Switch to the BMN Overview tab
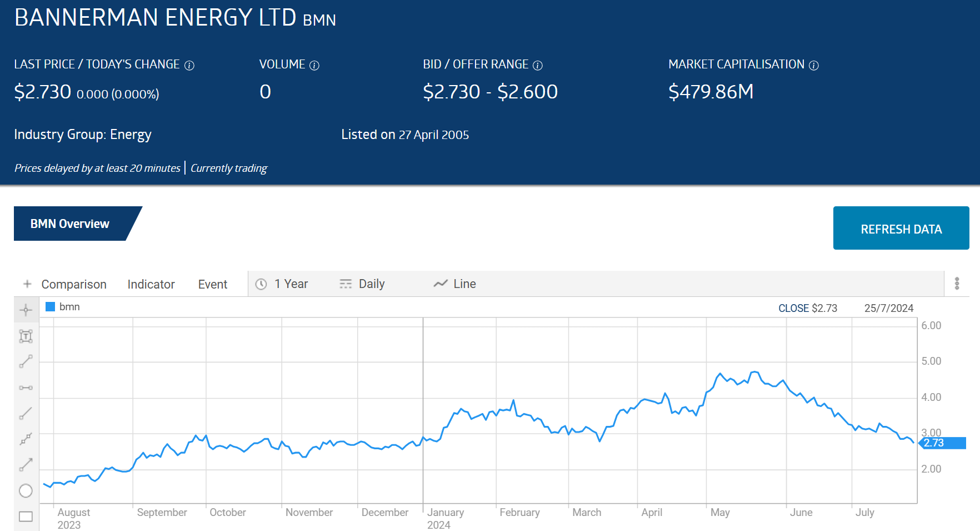This screenshot has height=531, width=980. pyautogui.click(x=78, y=224)
